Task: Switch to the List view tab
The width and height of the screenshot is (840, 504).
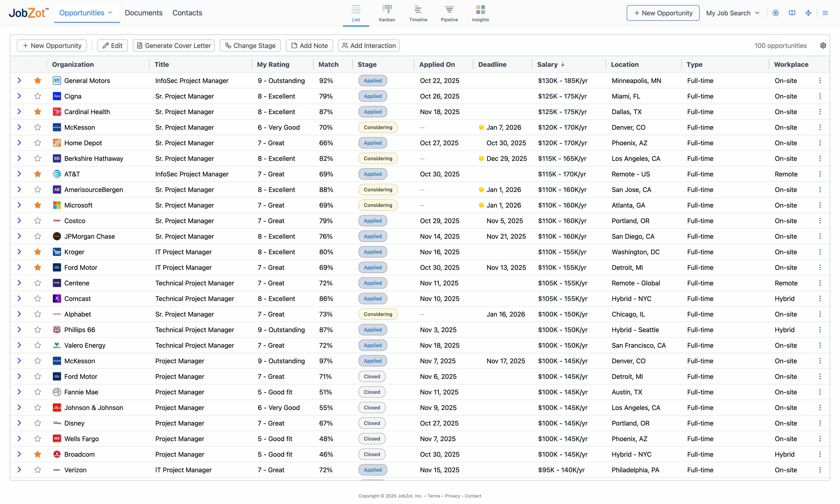Action: point(356,14)
